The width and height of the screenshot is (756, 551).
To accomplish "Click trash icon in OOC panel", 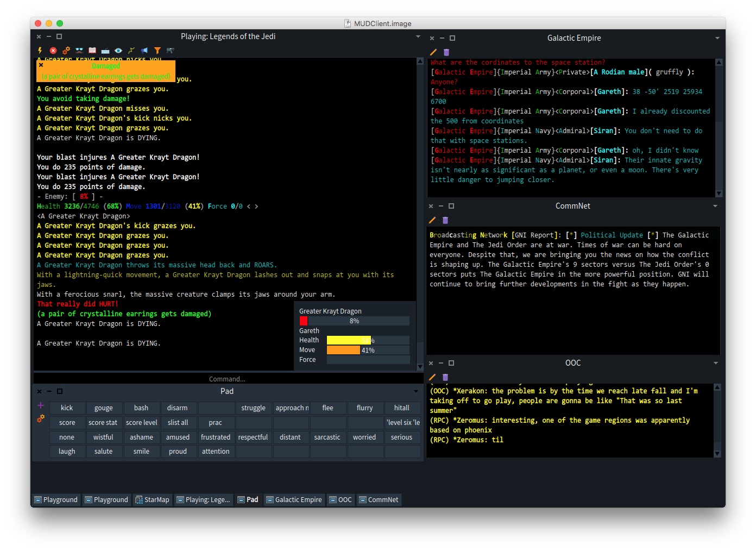I will (x=445, y=377).
